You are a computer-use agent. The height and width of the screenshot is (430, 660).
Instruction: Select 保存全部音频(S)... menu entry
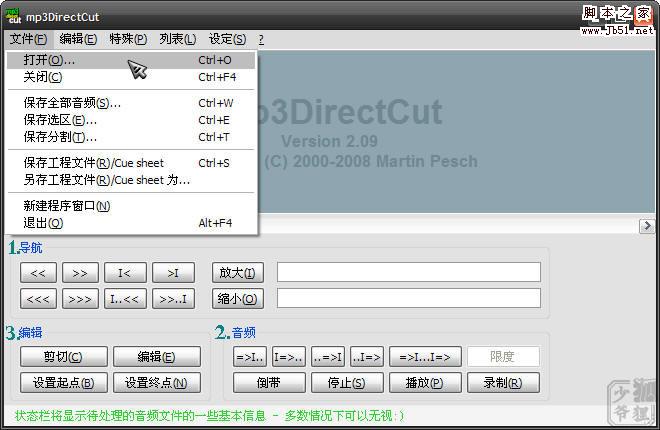(x=131, y=103)
